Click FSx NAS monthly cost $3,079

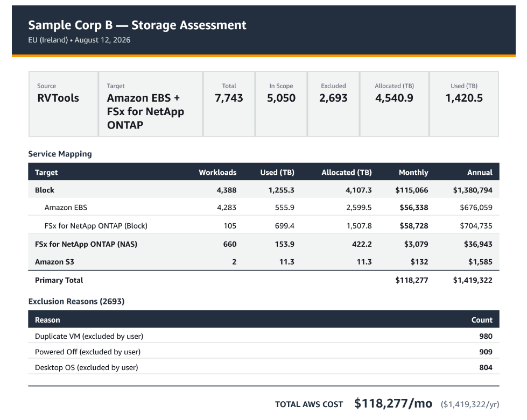416,244
